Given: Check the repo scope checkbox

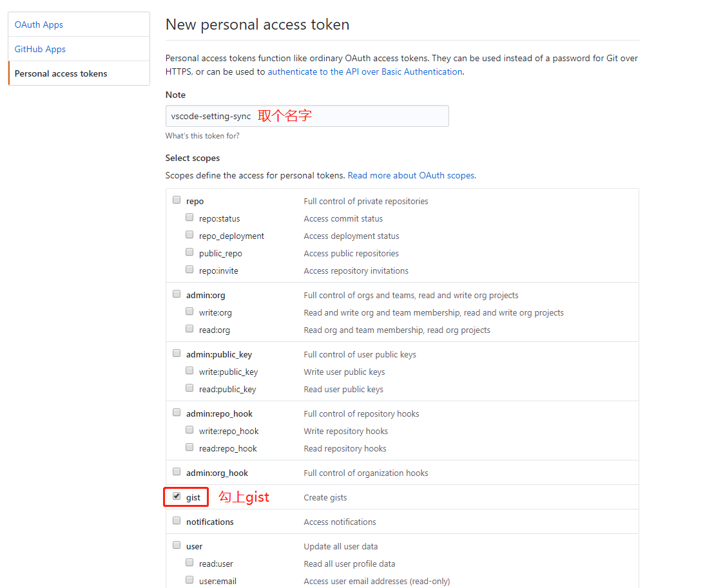Looking at the screenshot, I should coord(177,200).
